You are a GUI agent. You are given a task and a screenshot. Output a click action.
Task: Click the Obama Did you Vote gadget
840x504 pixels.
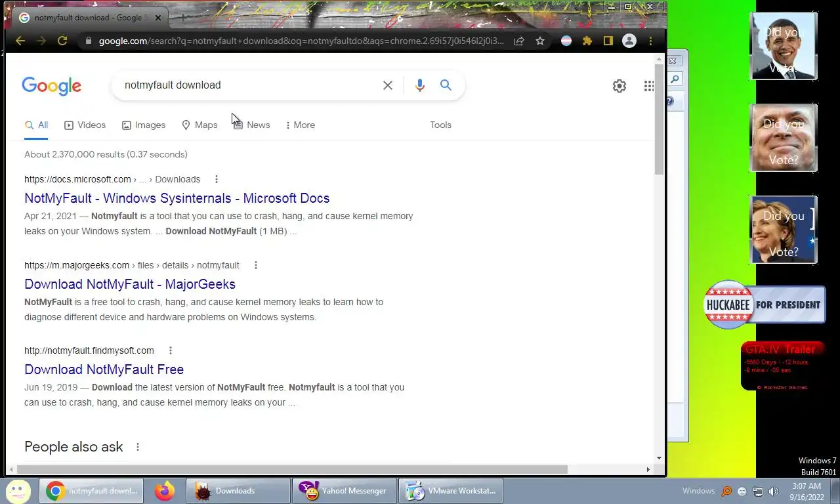(x=784, y=46)
